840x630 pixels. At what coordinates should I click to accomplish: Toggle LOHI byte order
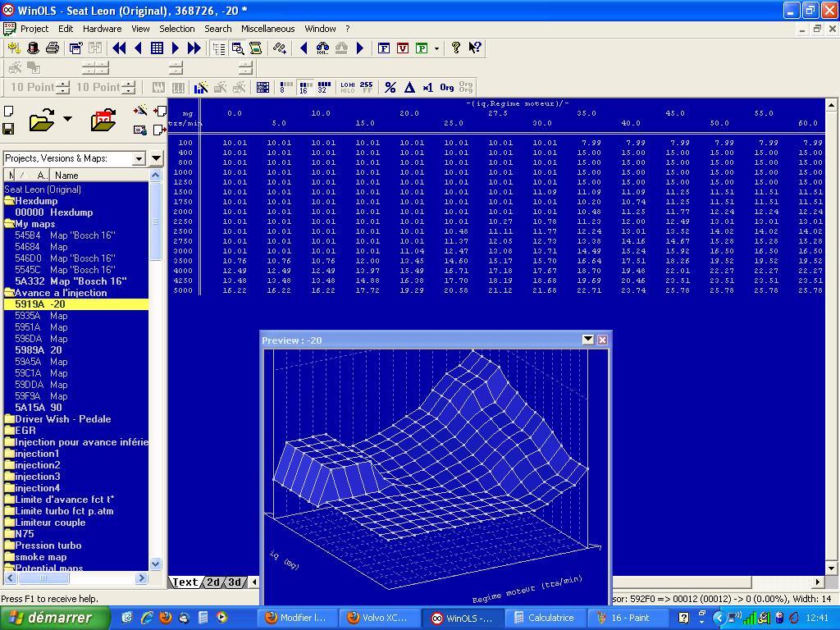click(348, 87)
